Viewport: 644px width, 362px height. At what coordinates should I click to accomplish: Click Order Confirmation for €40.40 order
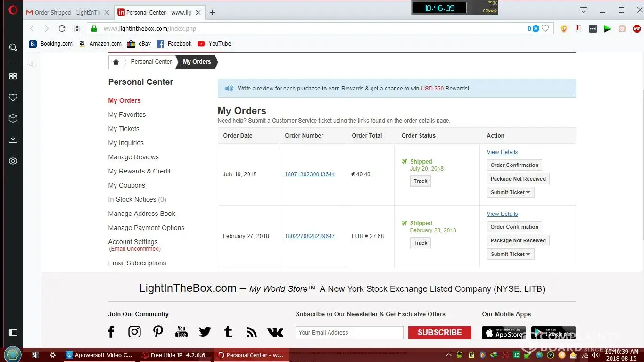click(x=514, y=165)
